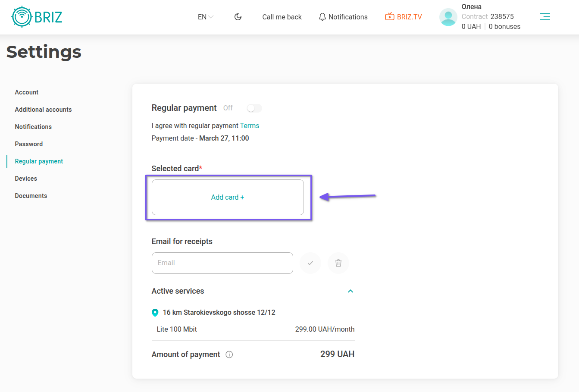Click Call me back link
This screenshot has width=579, height=392.
(x=282, y=17)
